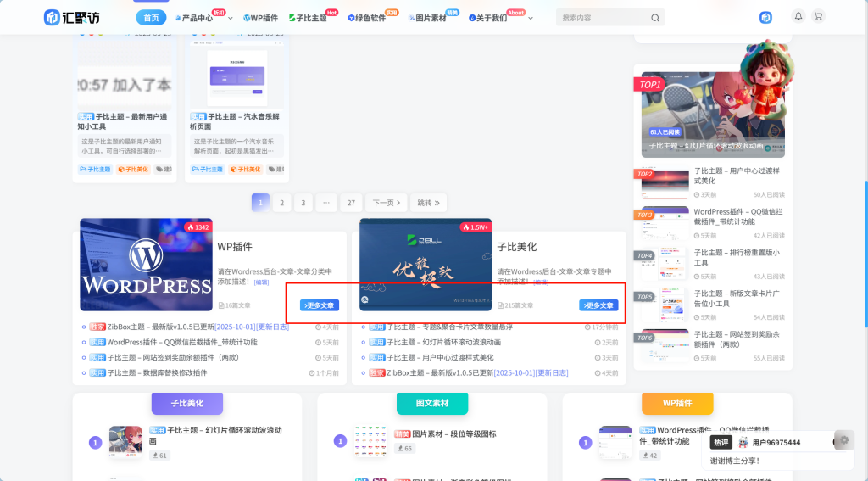This screenshot has height=481, width=868.
Task: Open the 更新日志 link in ZibBox entry
Action: 273,327
